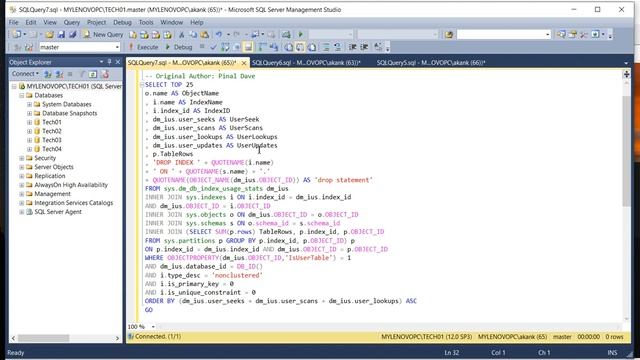
Task: Click the Open File folder icon in toolbar
Action: coord(49,35)
